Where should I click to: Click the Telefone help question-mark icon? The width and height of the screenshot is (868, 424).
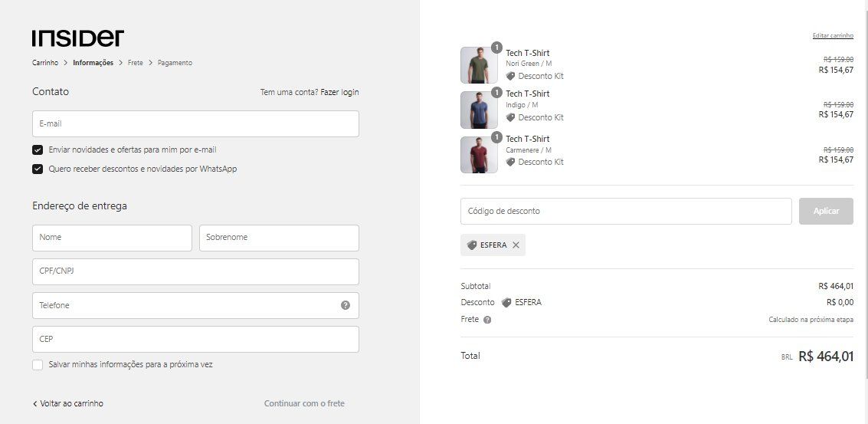point(346,305)
